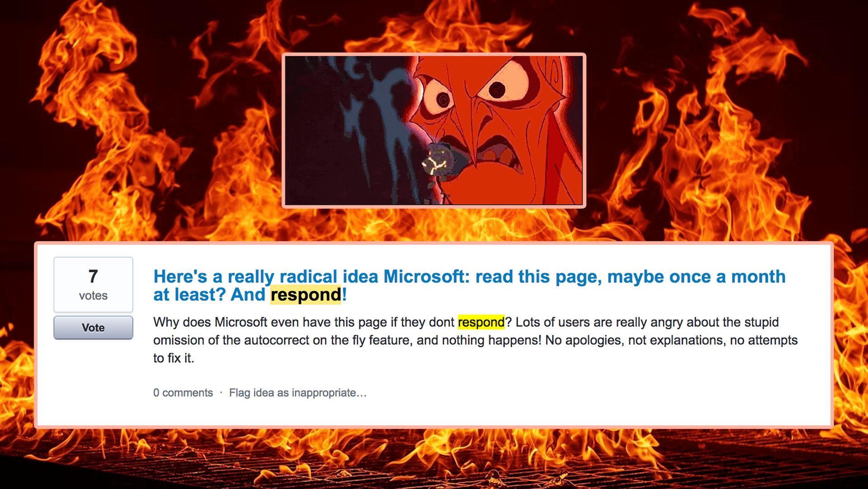Click the gray Vote button
This screenshot has height=489, width=868.
93,328
